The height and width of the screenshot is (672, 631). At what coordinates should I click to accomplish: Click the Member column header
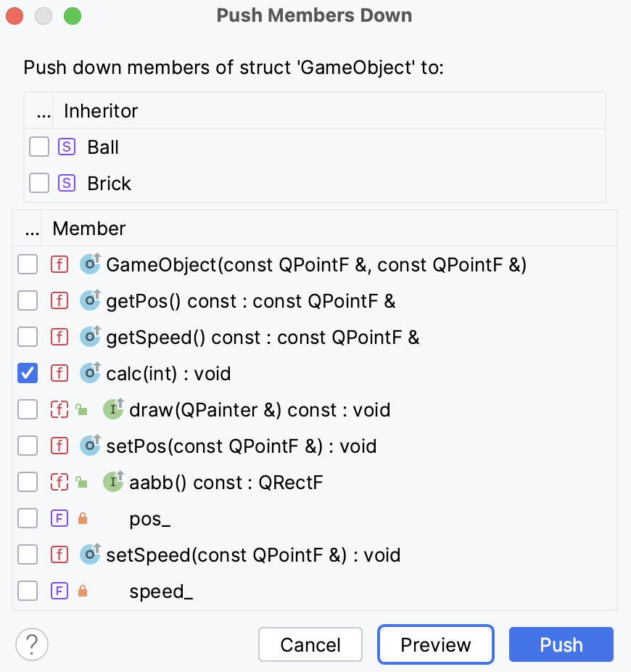[x=88, y=229]
